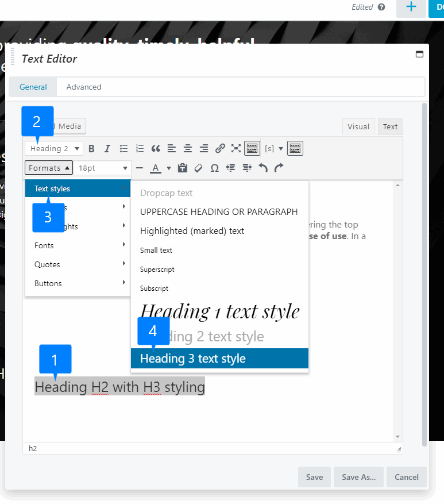
Task: Click the clear formatting eraser icon
Action: [x=198, y=168]
